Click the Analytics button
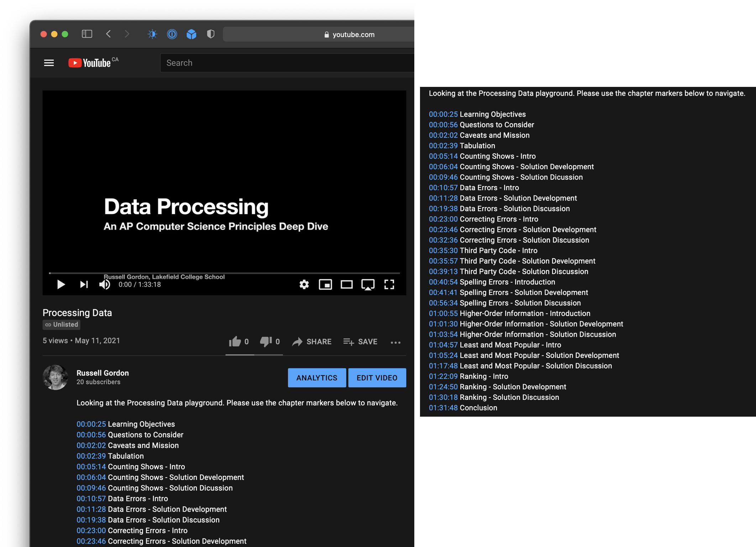 click(316, 378)
